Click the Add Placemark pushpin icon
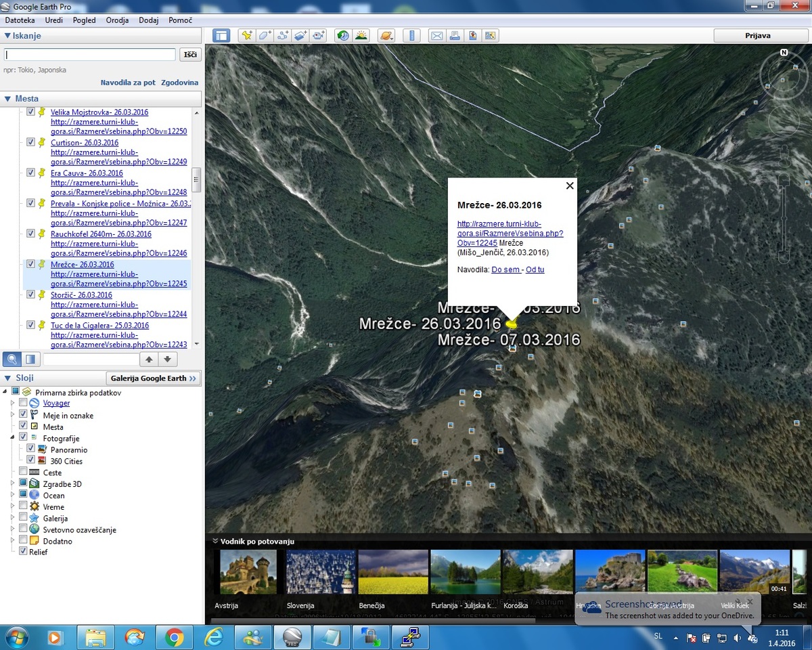Screen dimensions: 812x650 tap(247, 36)
